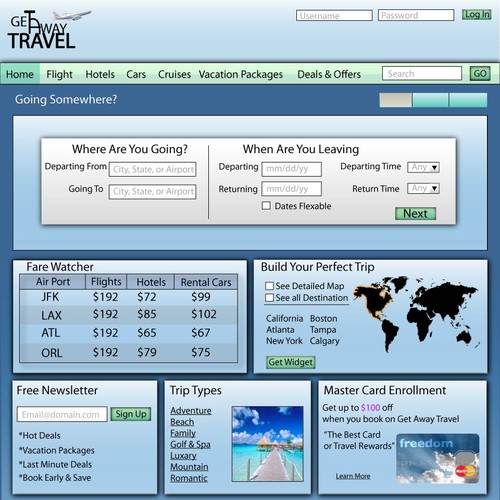Screen dimensions: 500x500
Task: Go to Vacation Packages menu
Action: click(x=241, y=74)
